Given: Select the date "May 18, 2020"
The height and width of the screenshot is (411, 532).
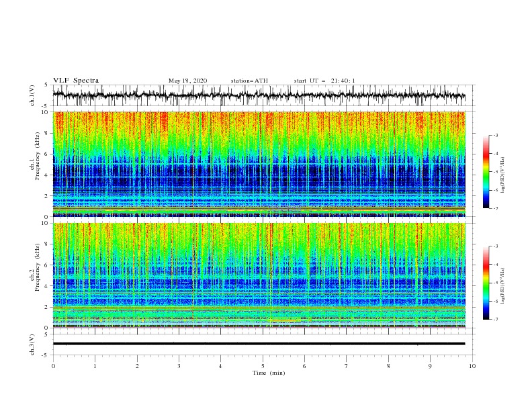Looking at the screenshot, I should click(x=187, y=81).
